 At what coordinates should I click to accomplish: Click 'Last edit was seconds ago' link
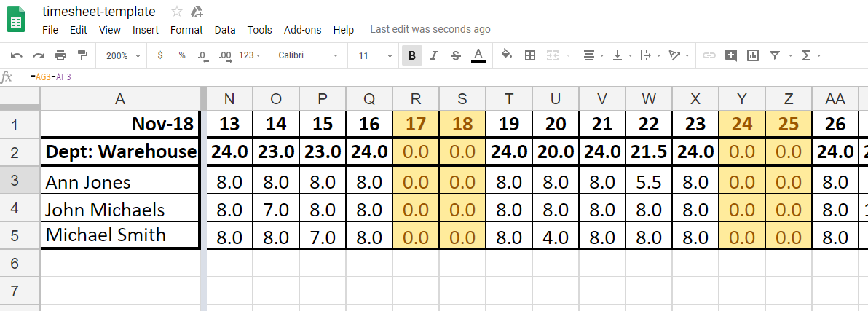(x=430, y=30)
